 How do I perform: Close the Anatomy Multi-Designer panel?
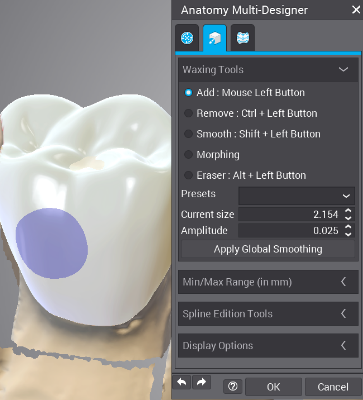(x=356, y=10)
